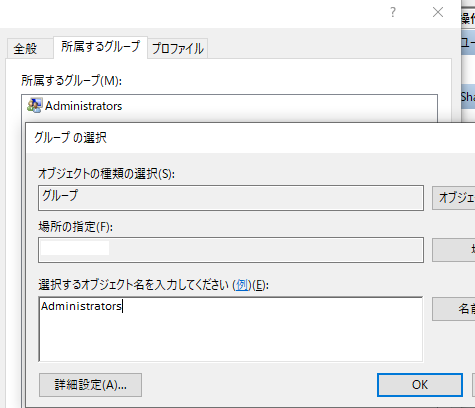Select the 所属するグループ tab

[x=100, y=47]
